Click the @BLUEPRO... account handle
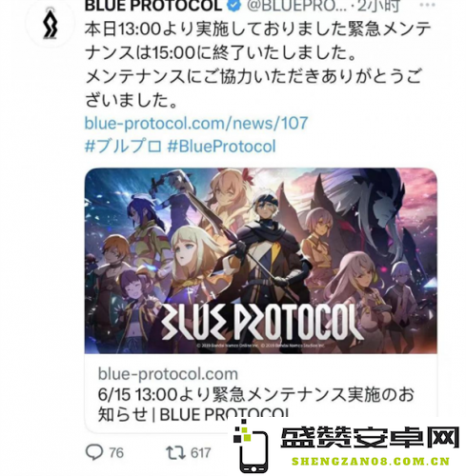 coord(297,6)
